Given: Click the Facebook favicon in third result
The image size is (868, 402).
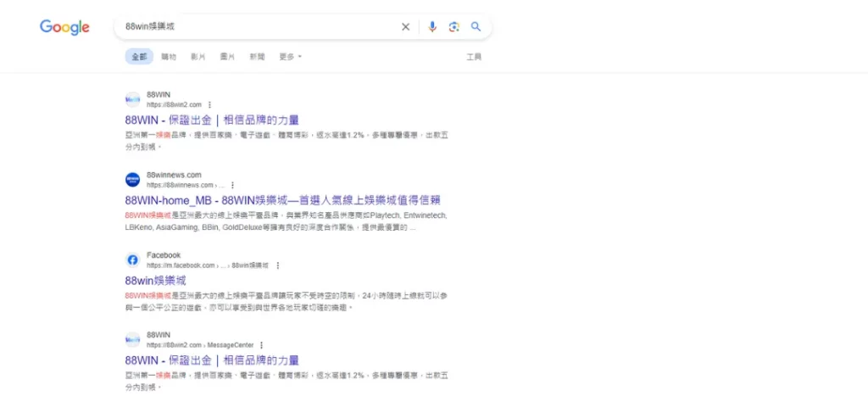Looking at the screenshot, I should pos(133,260).
